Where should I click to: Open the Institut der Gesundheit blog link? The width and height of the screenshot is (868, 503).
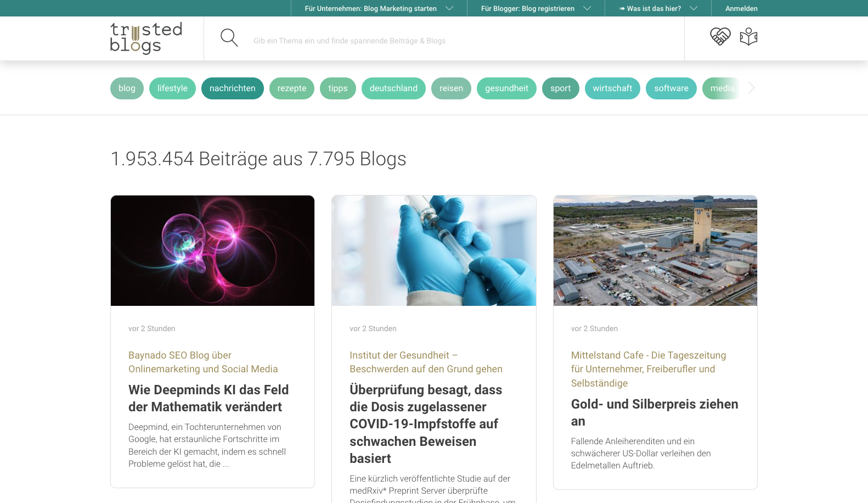click(426, 362)
